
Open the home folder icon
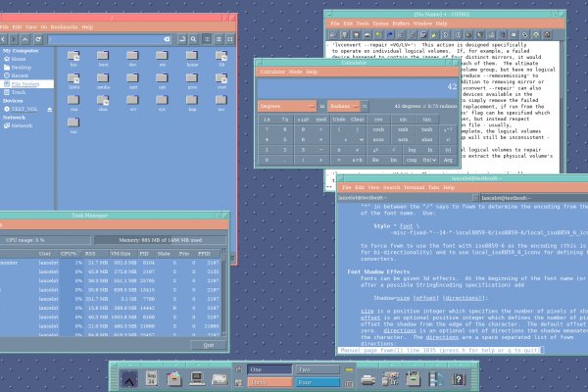tap(192, 57)
